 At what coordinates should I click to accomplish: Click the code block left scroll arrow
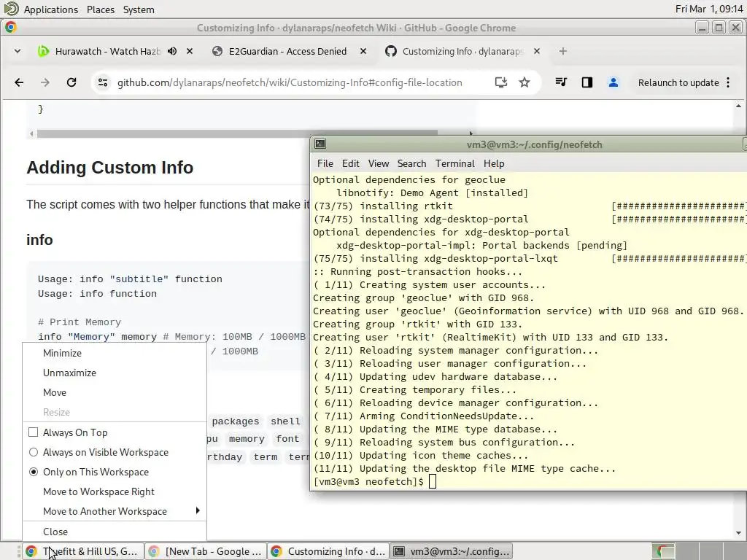pos(31,134)
